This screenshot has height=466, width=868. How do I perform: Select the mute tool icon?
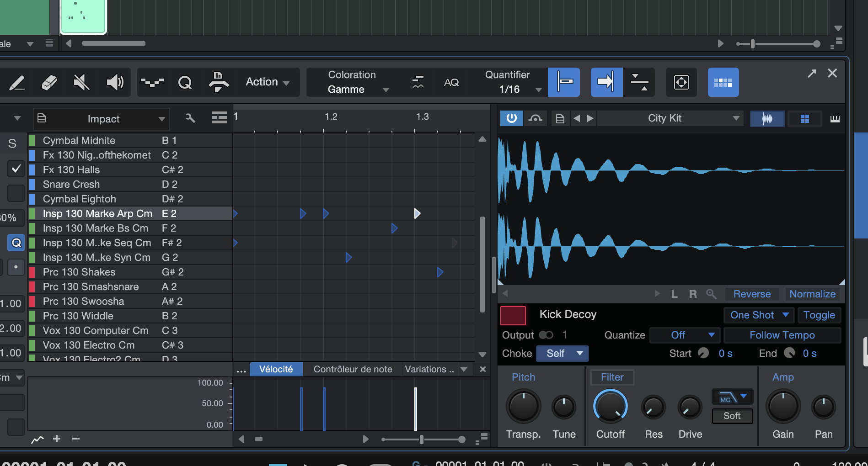(x=82, y=83)
